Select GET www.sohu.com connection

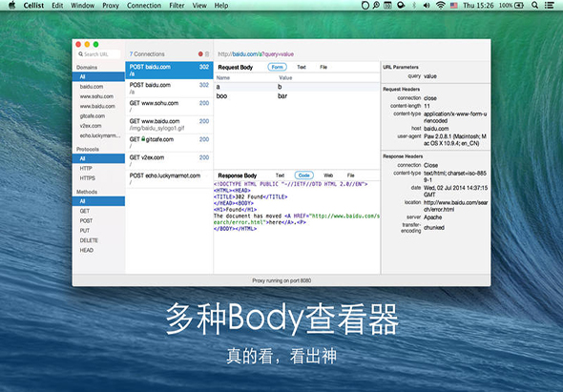169,107
